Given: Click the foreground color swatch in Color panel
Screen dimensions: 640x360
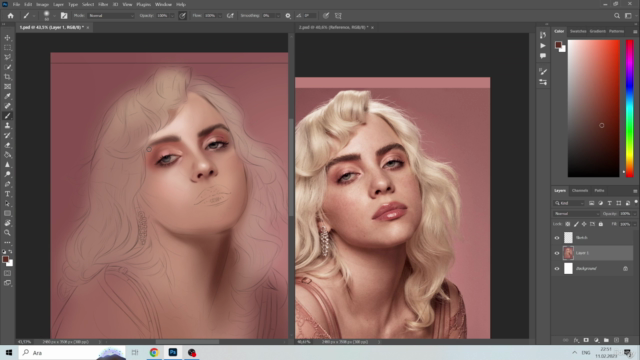Looking at the screenshot, I should coord(558,45).
